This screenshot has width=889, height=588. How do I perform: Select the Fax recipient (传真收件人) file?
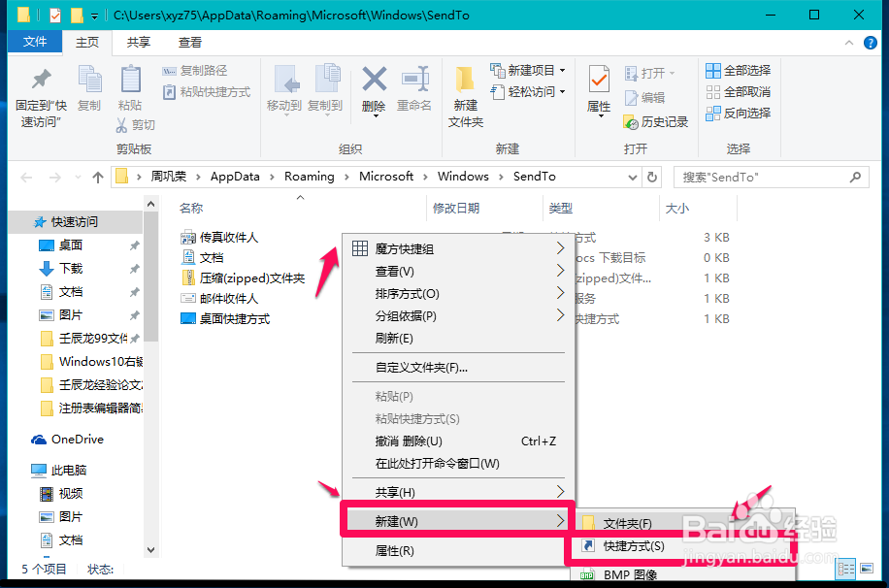pos(219,237)
